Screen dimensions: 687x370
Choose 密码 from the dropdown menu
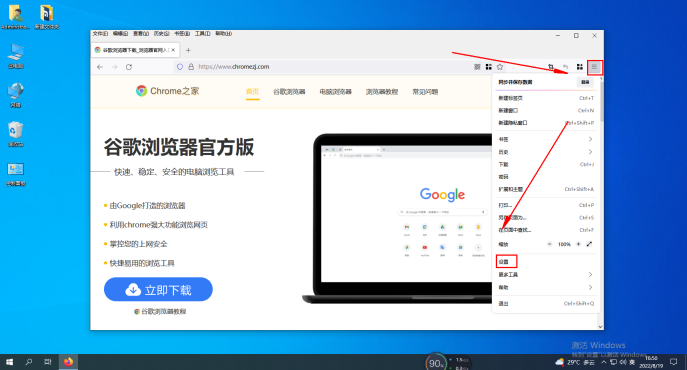tap(546, 177)
